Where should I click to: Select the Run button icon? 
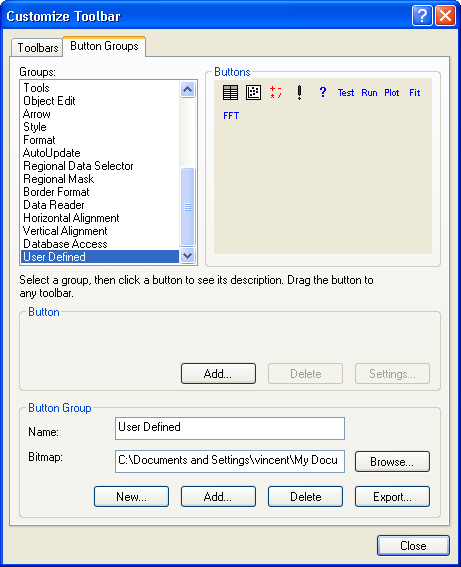(369, 93)
